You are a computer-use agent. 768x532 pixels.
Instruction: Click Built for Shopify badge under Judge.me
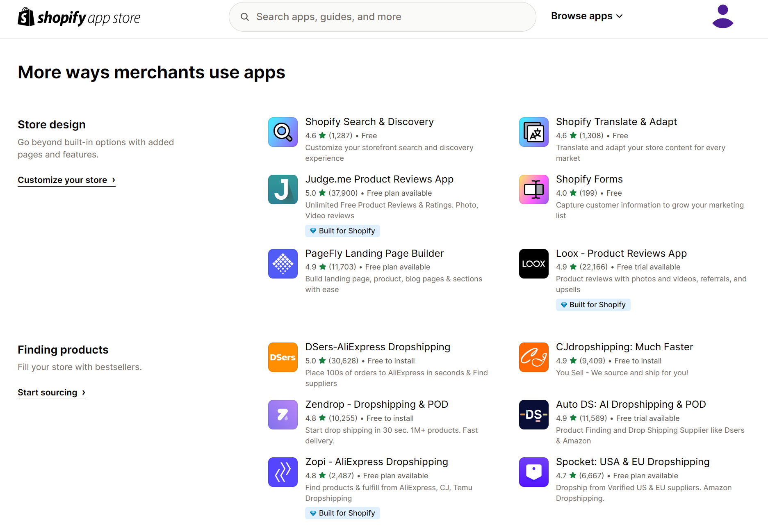click(342, 231)
